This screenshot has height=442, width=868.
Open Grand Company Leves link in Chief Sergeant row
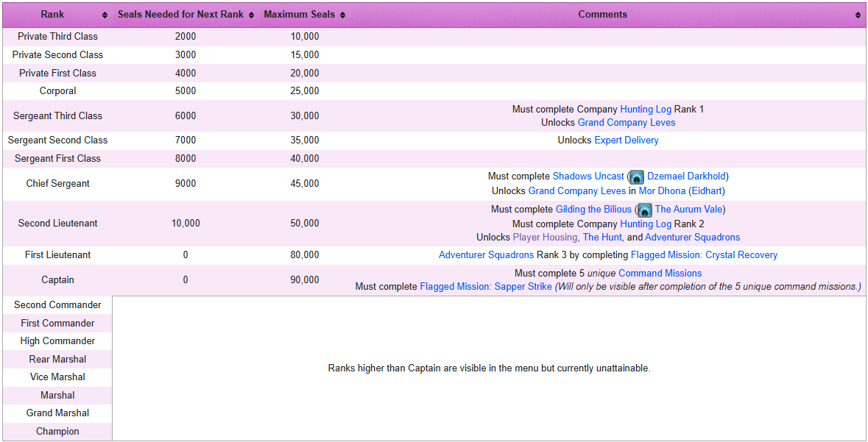(577, 191)
